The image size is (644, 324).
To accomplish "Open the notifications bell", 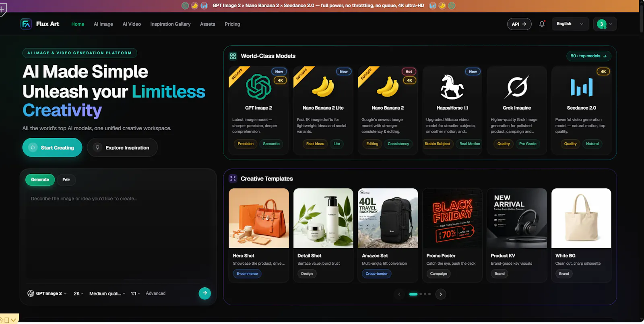I will 542,24.
